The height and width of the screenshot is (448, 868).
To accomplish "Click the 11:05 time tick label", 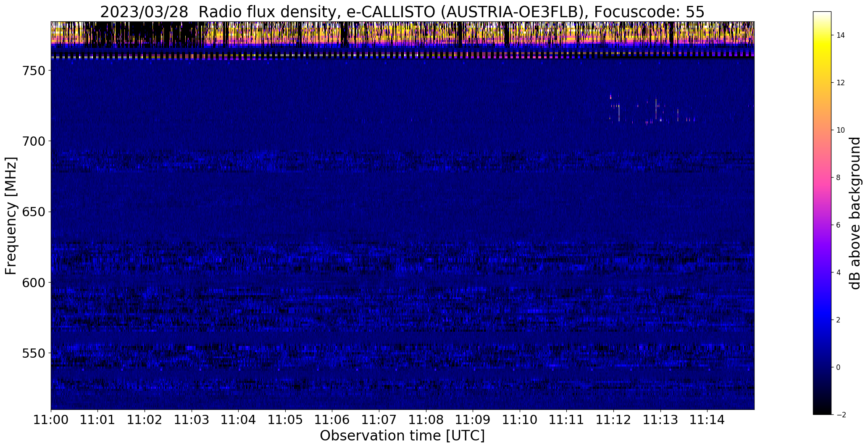I will 285,420.
